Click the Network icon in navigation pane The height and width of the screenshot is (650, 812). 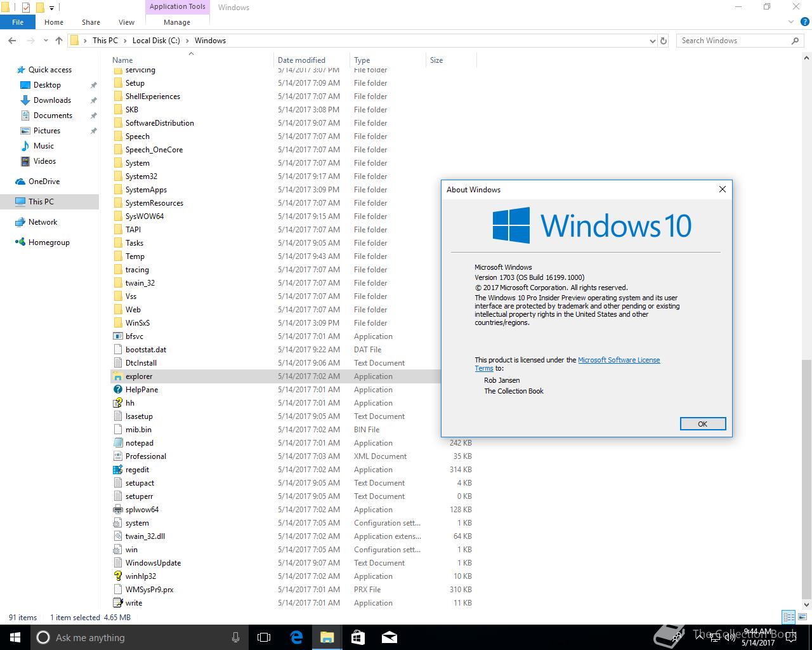pos(20,222)
